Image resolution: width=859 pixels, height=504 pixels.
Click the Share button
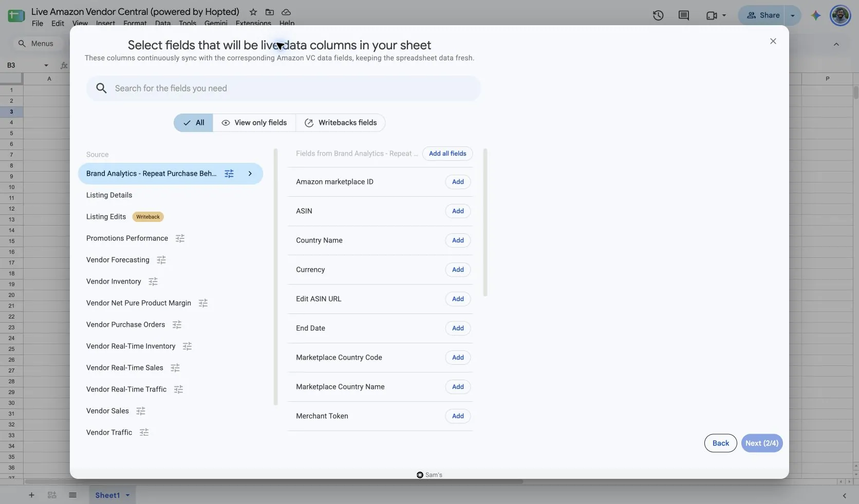pyautogui.click(x=763, y=15)
